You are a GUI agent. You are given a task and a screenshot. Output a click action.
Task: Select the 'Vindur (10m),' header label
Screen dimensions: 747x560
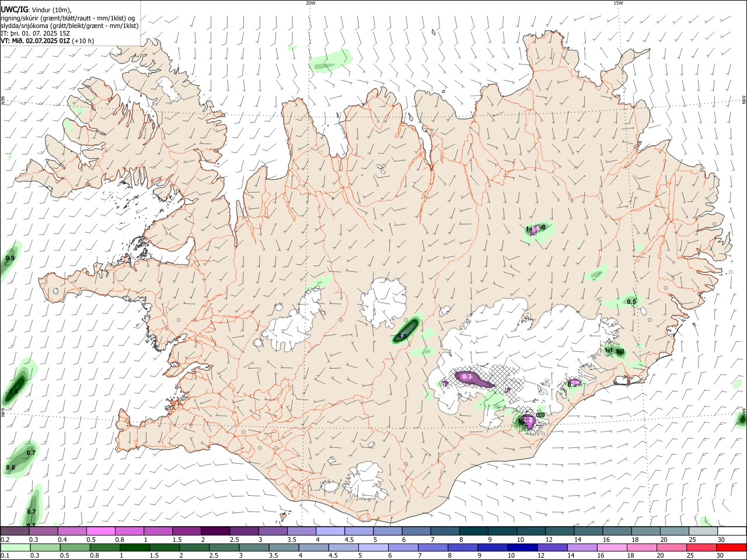click(51, 10)
